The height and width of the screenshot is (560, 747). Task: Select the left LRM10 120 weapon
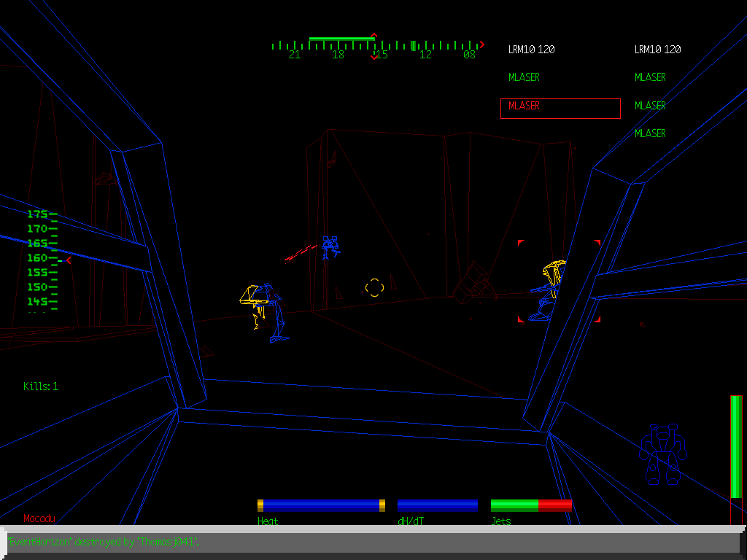(531, 50)
